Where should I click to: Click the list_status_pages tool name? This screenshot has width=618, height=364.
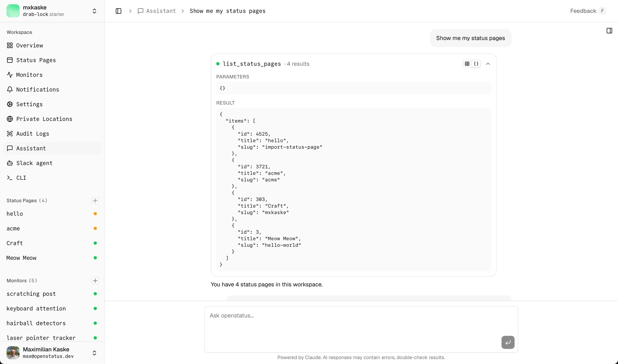pyautogui.click(x=252, y=64)
